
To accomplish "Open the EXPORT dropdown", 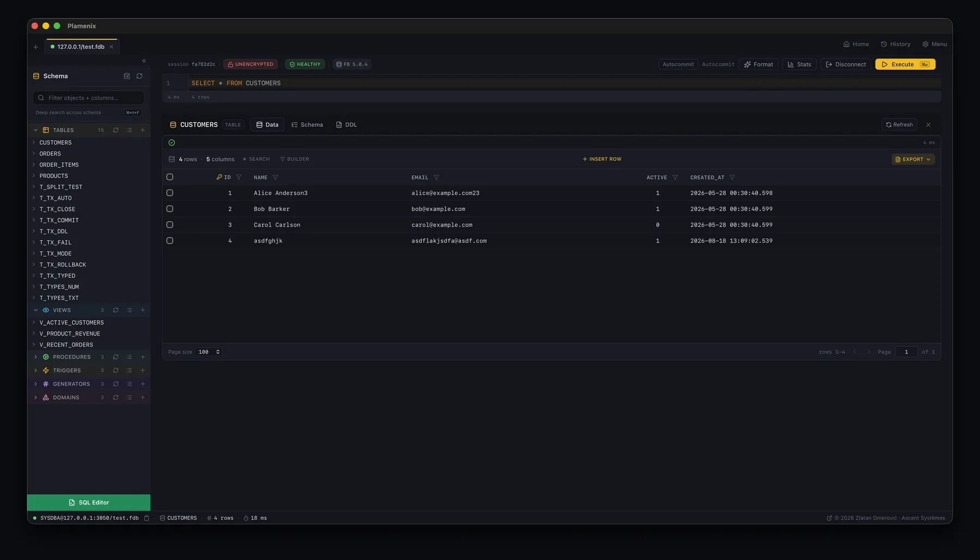I will tap(913, 160).
